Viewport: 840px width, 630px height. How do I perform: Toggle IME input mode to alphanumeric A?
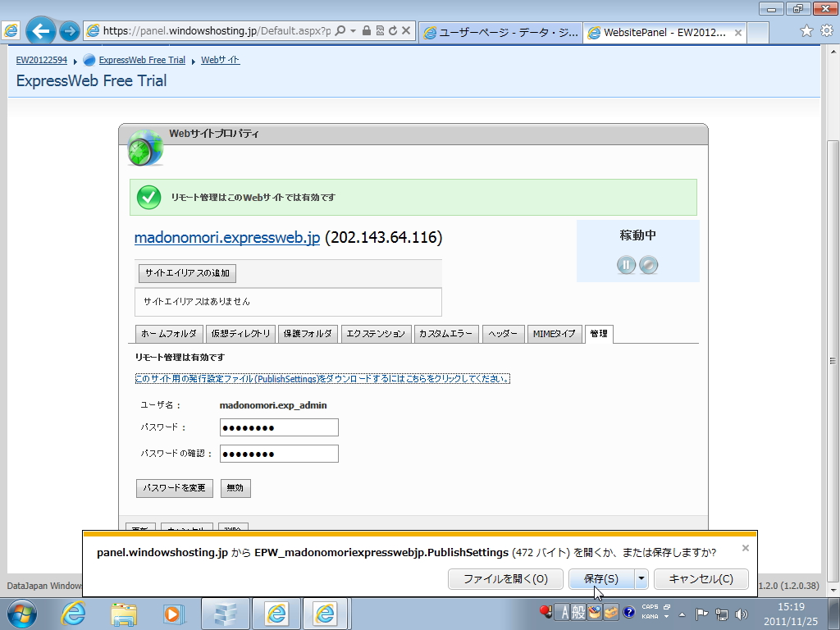pos(564,612)
